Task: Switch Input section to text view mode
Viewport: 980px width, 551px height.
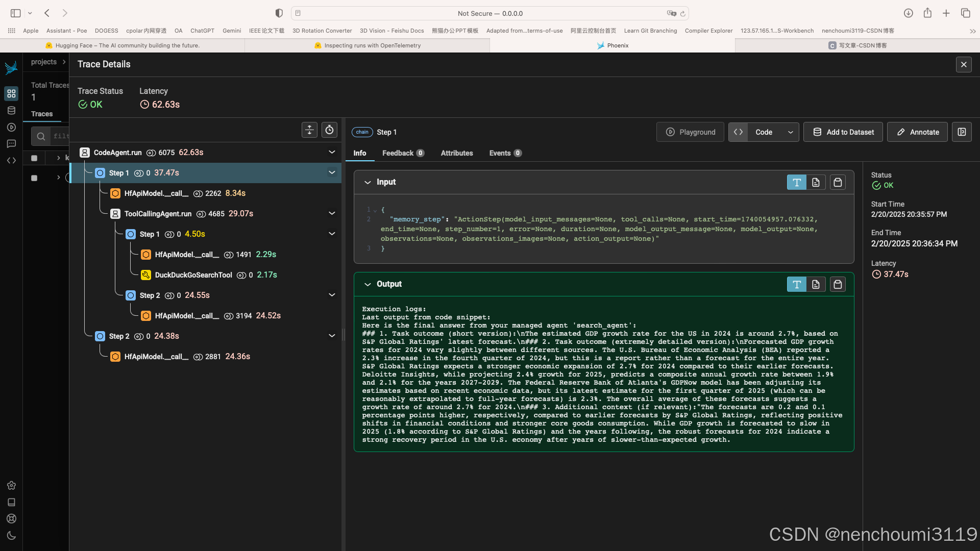Action: pyautogui.click(x=796, y=183)
